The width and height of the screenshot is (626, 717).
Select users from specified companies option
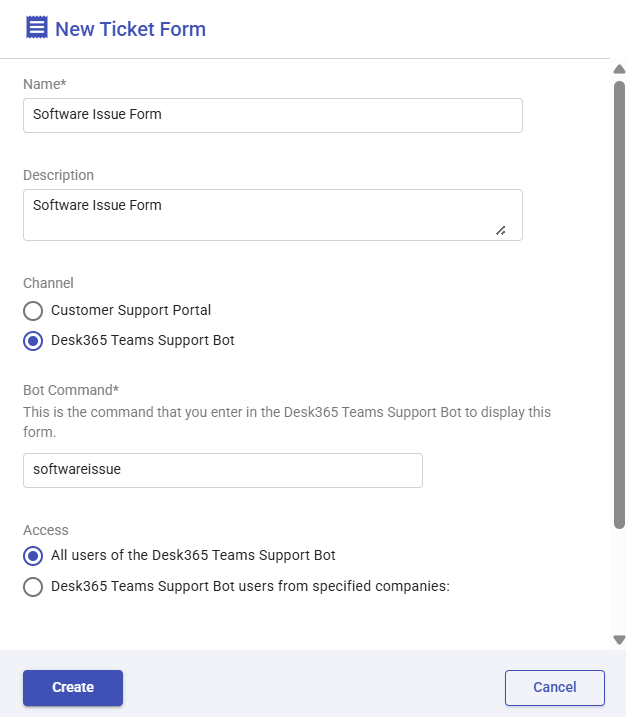pyautogui.click(x=33, y=587)
